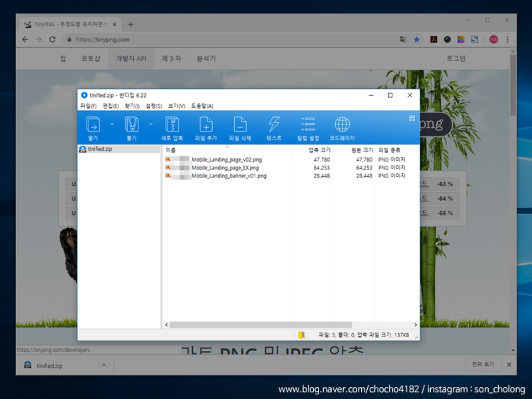Click the Test (테스트) lightning icon

pos(274,124)
